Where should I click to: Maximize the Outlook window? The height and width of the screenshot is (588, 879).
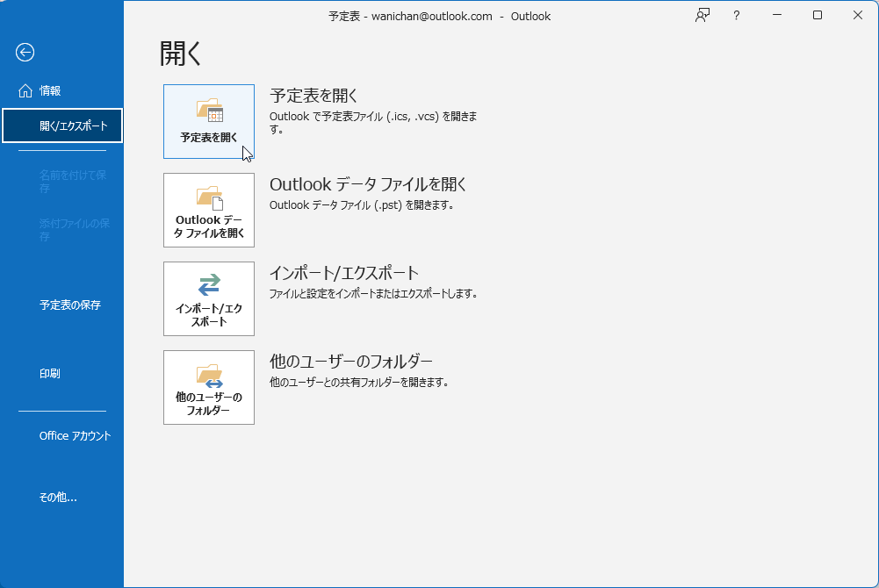(818, 16)
